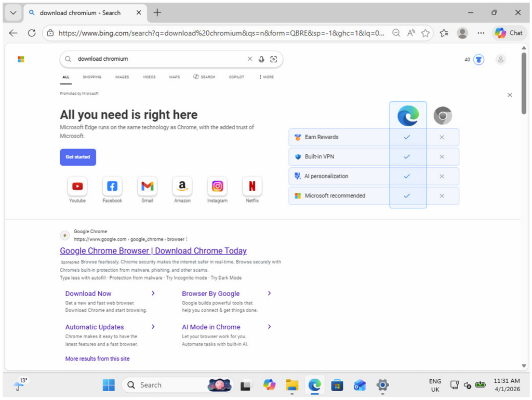This screenshot has height=400, width=532.
Task: Open the SEARCH tab
Action: click(x=204, y=77)
